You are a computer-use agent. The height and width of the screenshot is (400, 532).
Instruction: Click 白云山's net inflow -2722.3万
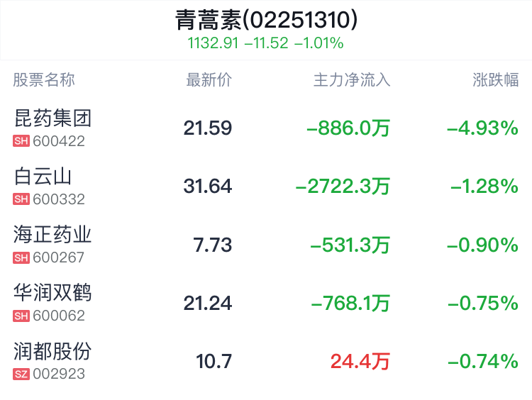click(343, 187)
